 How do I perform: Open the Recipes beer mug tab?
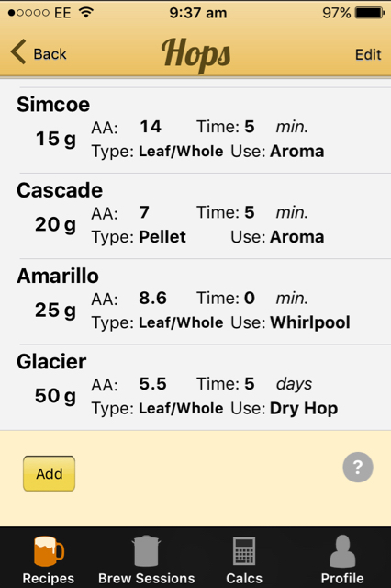coord(49,551)
